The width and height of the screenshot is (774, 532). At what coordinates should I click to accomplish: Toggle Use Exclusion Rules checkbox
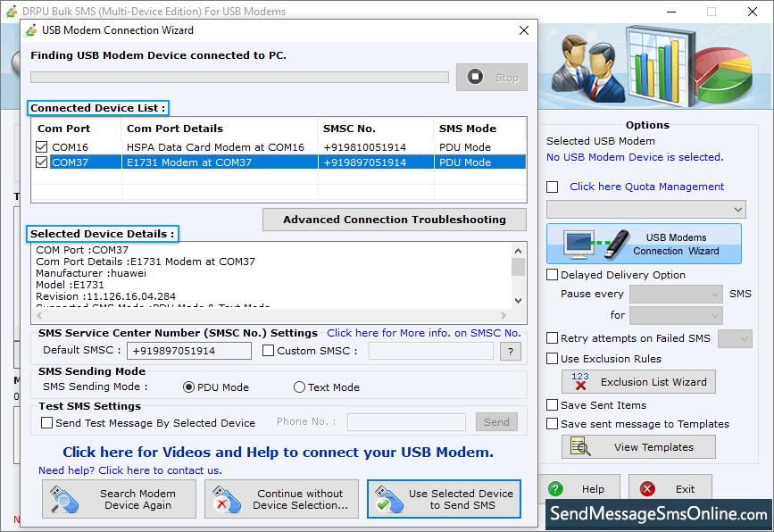553,359
